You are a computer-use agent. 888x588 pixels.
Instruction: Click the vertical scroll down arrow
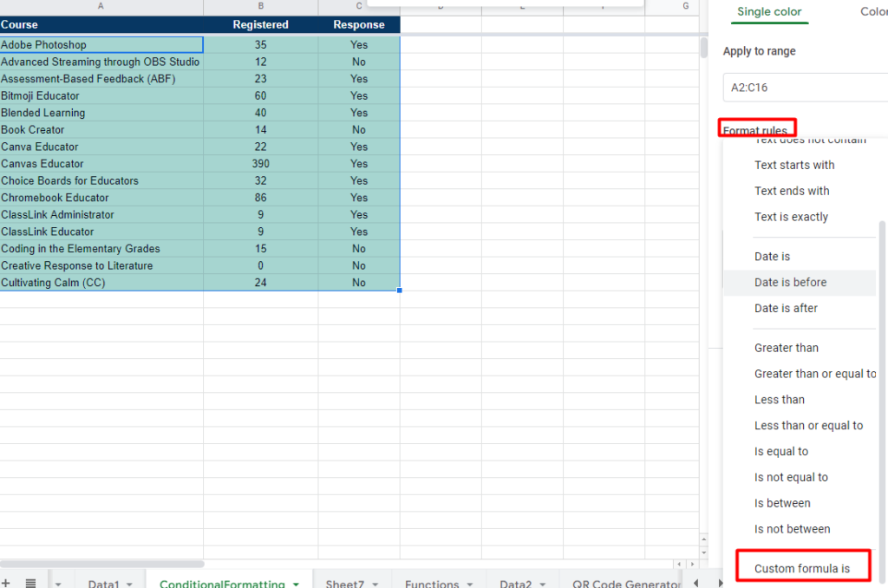(704, 552)
